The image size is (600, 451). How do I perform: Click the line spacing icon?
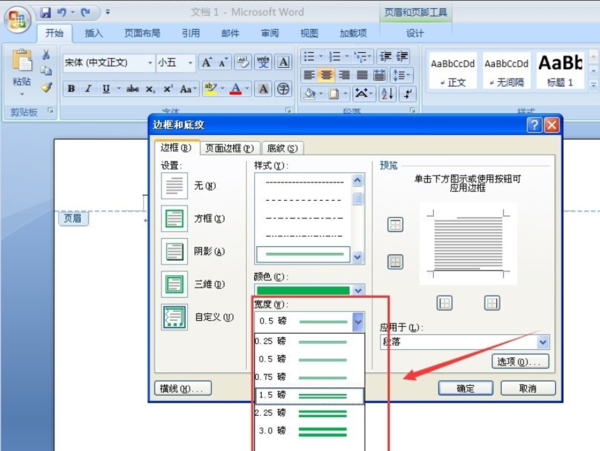(x=401, y=75)
